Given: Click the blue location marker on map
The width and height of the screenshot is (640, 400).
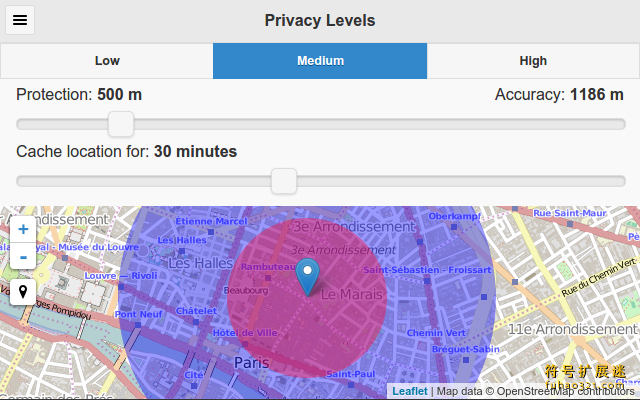Looking at the screenshot, I should [x=307, y=277].
